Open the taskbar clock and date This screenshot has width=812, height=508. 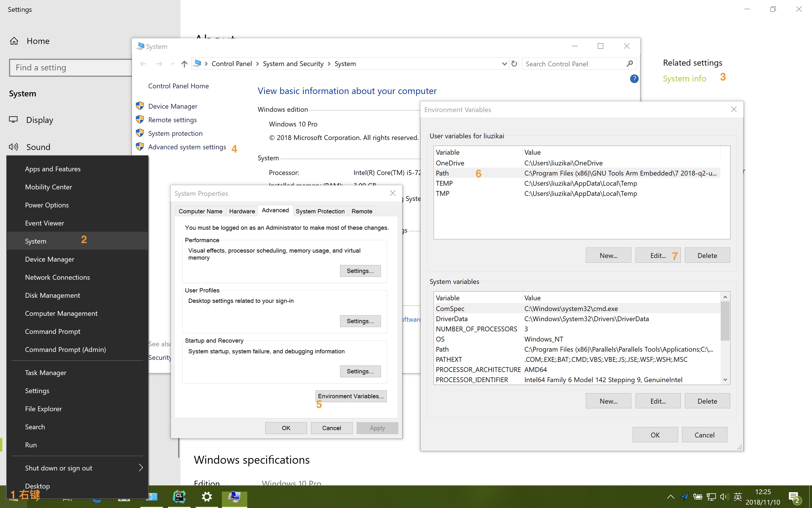(763, 497)
